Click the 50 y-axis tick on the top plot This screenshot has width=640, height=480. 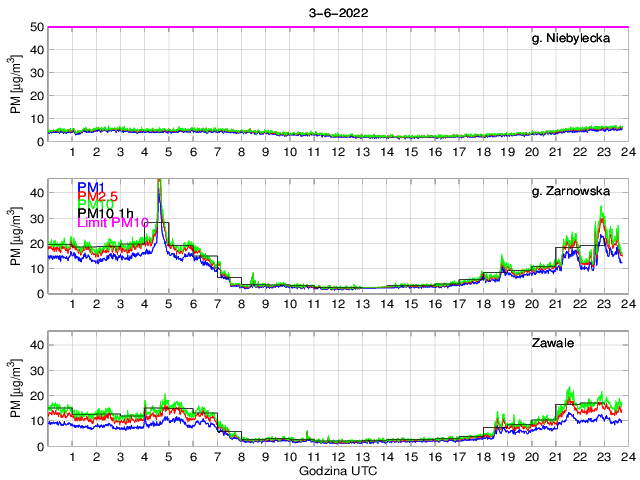(x=34, y=27)
